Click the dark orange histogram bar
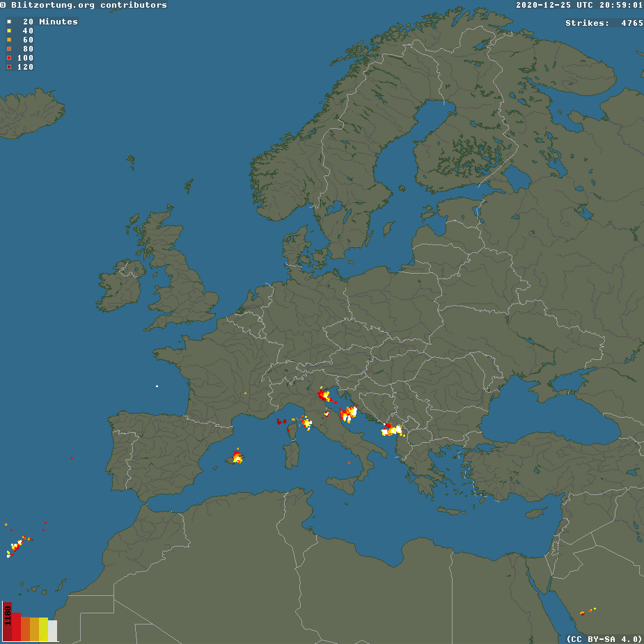This screenshot has height=644, width=644. point(25,629)
